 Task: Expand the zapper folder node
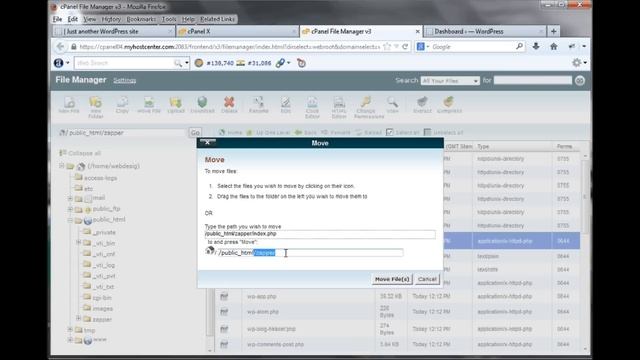tap(78, 318)
